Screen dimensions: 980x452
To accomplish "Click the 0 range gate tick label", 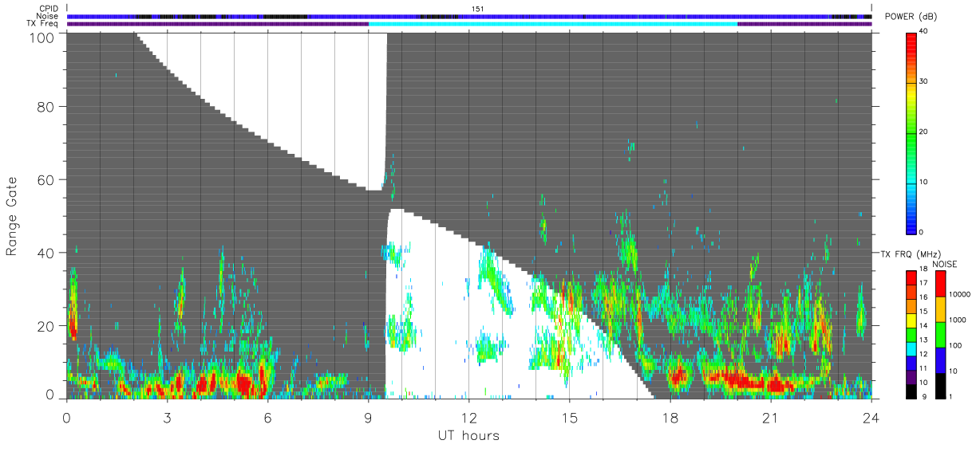I will (x=49, y=394).
